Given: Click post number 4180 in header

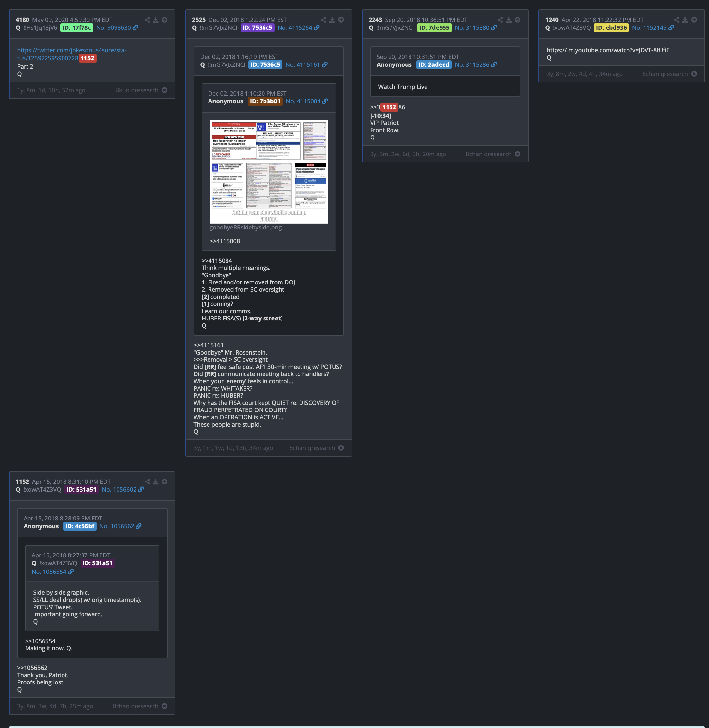Looking at the screenshot, I should pyautogui.click(x=22, y=20).
